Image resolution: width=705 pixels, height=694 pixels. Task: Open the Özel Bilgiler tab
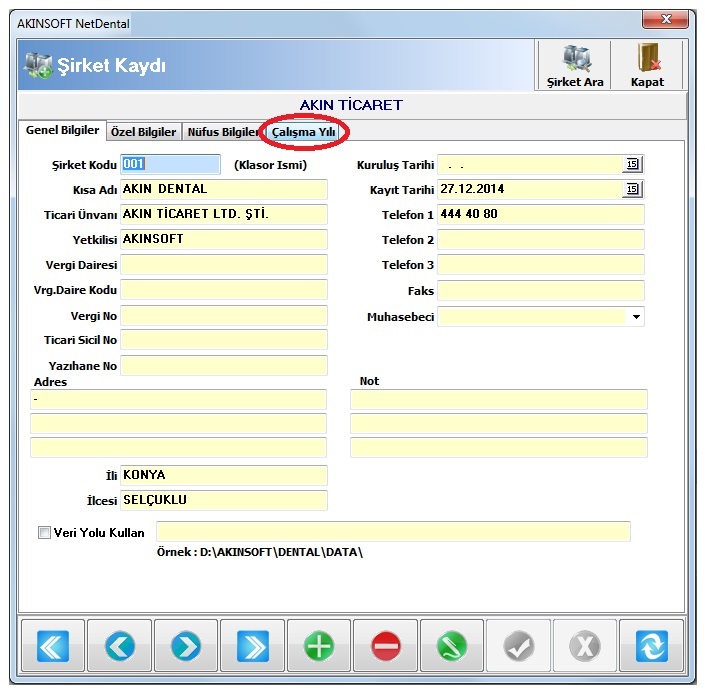coord(143,132)
